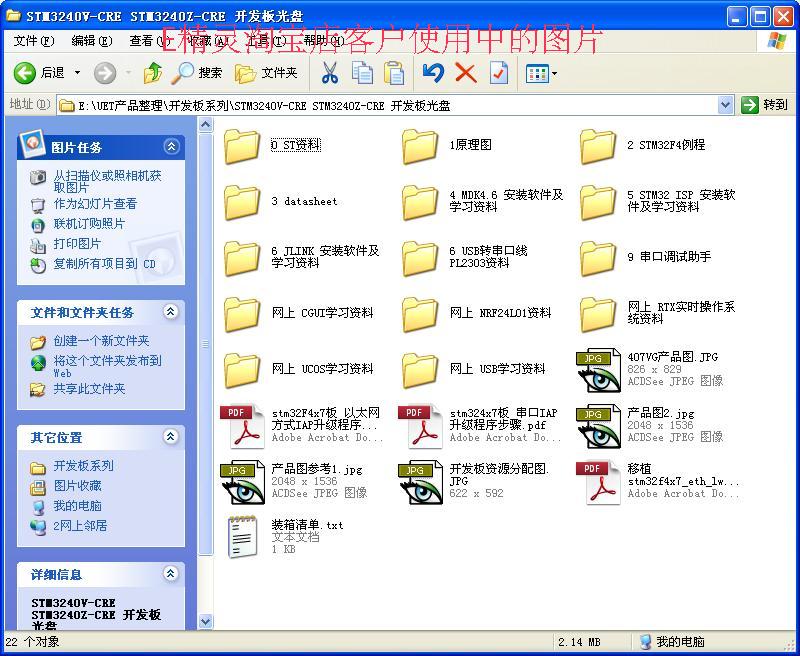The width and height of the screenshot is (800, 656).
Task: Open 我的电脑 in other places panel
Action: click(78, 506)
